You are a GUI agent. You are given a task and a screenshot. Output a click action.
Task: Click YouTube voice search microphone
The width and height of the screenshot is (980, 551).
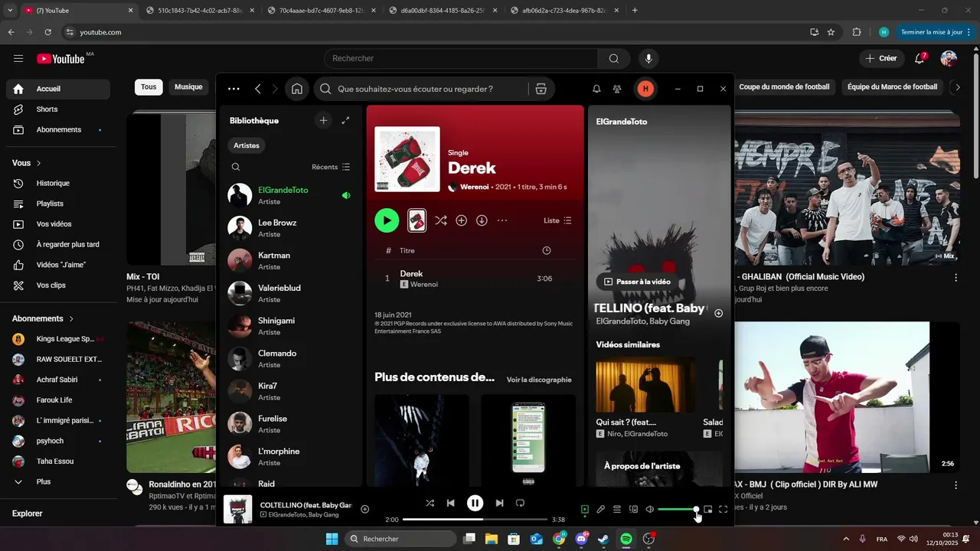(649, 59)
